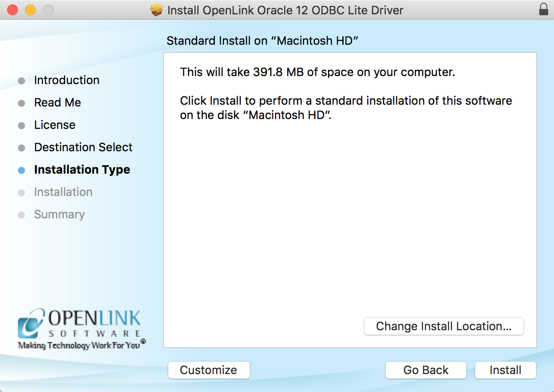Click the greyed-out zoom window button

pos(47,10)
